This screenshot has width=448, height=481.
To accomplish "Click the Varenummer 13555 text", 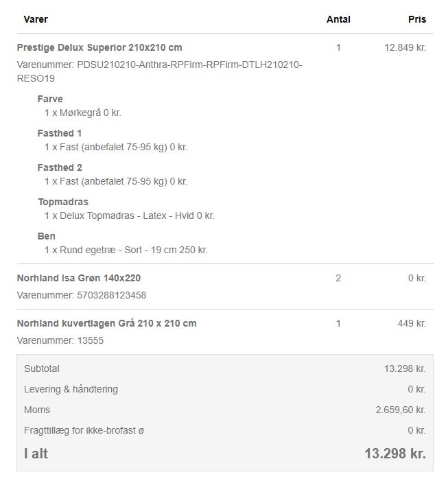I will pyautogui.click(x=60, y=340).
